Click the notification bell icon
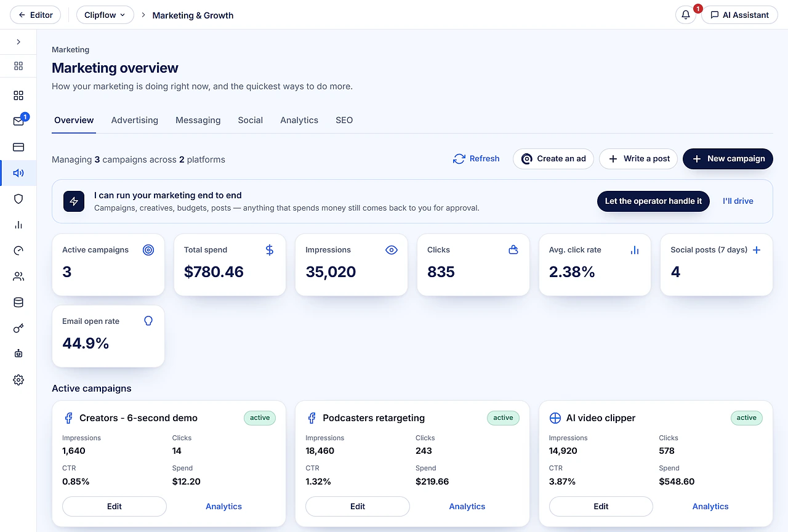This screenshot has height=532, width=788. [686, 15]
